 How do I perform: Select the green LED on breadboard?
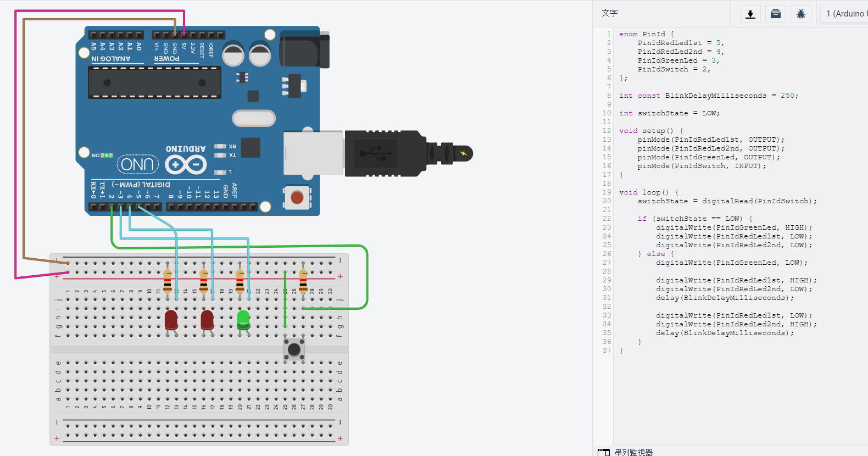pos(243,319)
